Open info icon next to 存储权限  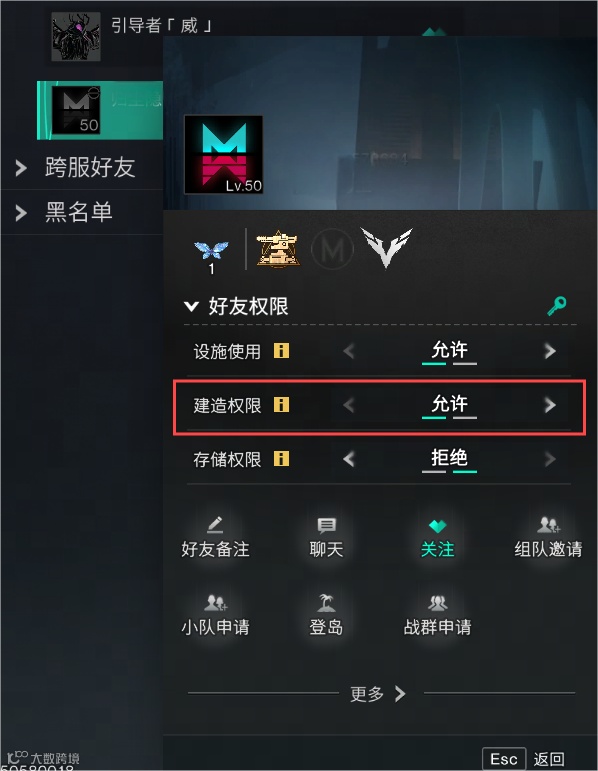[x=281, y=459]
